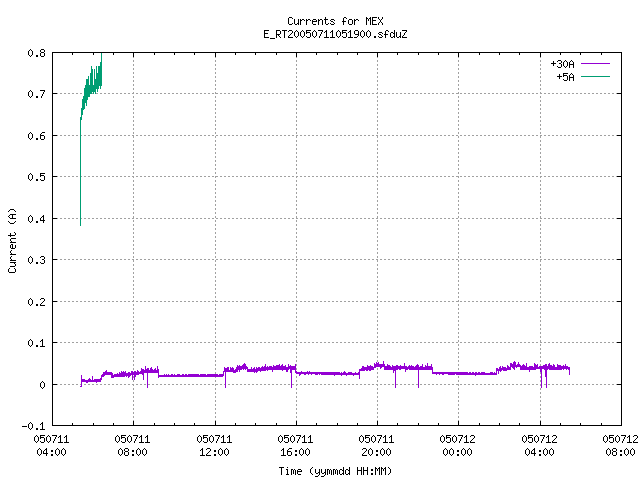Click the x-axis tick 050711 08:00
Screen dimensions: 640x480
132,446
